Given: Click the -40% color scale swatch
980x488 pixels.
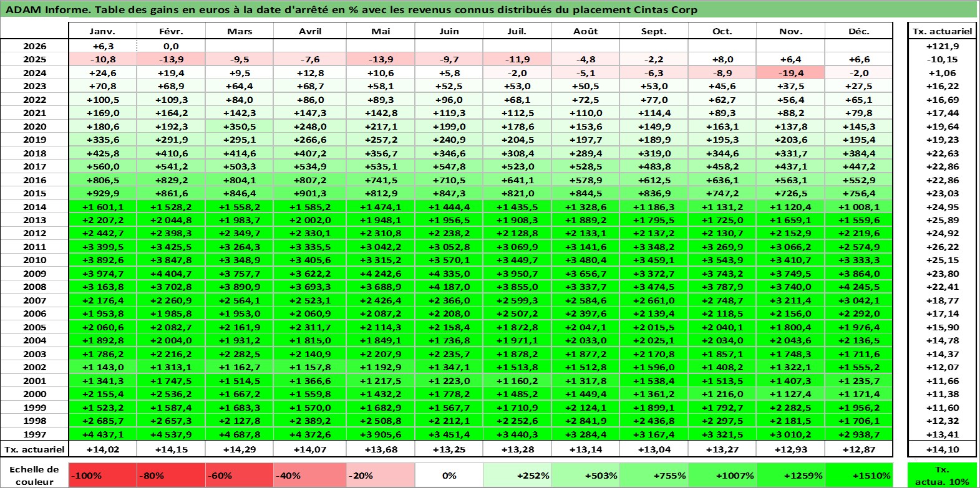Looking at the screenshot, I should [310, 475].
